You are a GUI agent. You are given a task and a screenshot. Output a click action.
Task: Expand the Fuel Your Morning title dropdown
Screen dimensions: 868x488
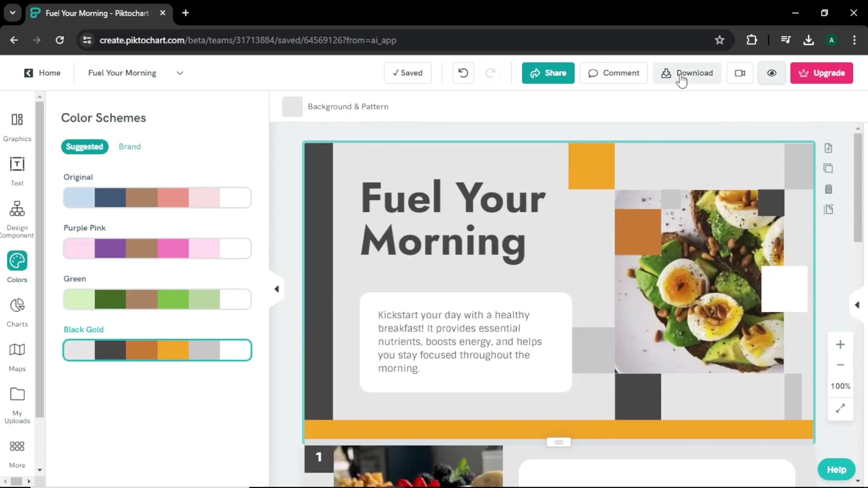pos(180,73)
